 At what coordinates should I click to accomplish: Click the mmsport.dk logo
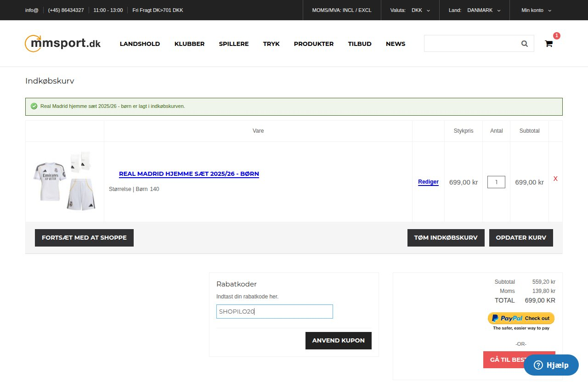coord(63,44)
